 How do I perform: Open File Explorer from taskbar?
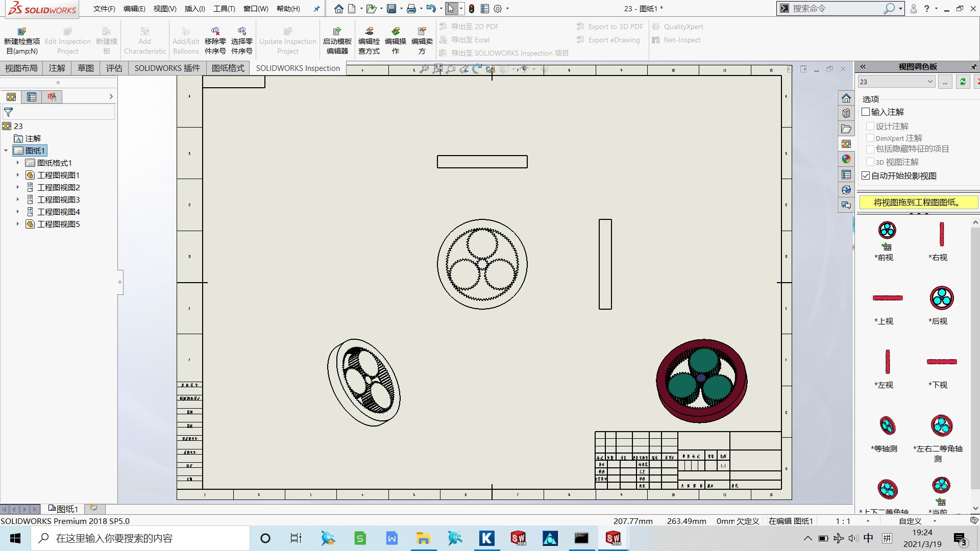pyautogui.click(x=423, y=538)
